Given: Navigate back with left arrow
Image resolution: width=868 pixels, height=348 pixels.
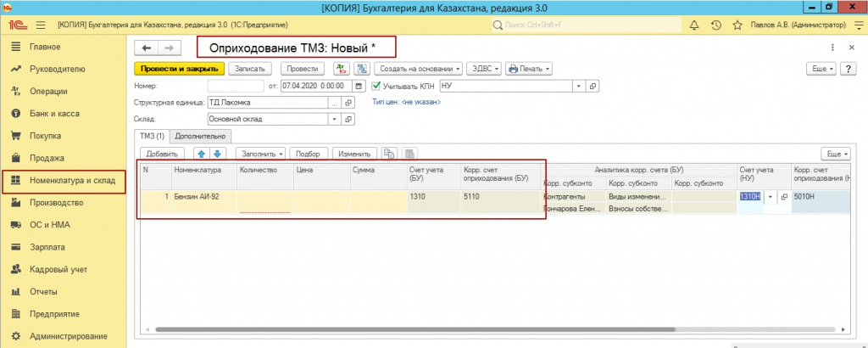Looking at the screenshot, I should coord(146,48).
